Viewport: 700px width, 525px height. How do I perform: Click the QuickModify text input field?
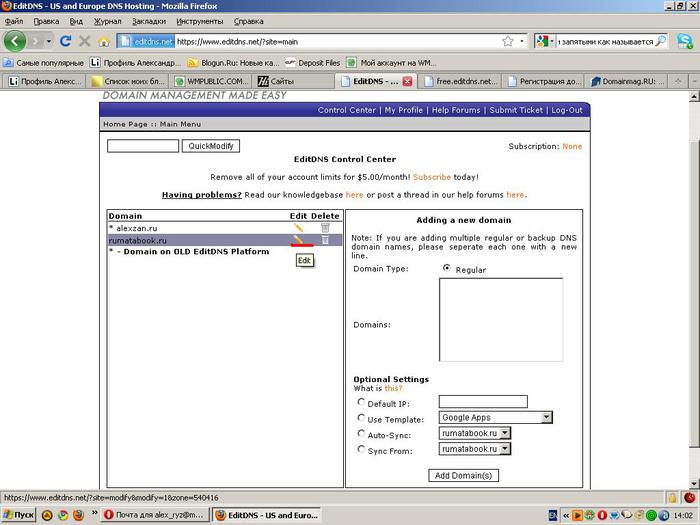tap(143, 146)
